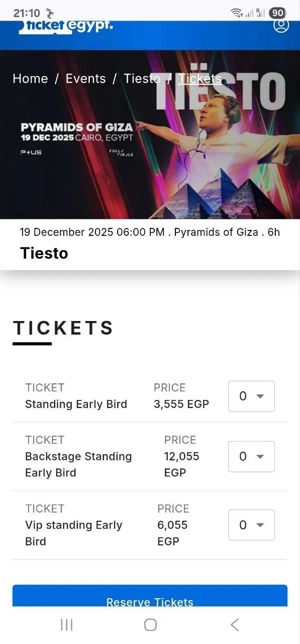Tap the mobile signal strength icon
300x644 pixels.
pyautogui.click(x=250, y=13)
